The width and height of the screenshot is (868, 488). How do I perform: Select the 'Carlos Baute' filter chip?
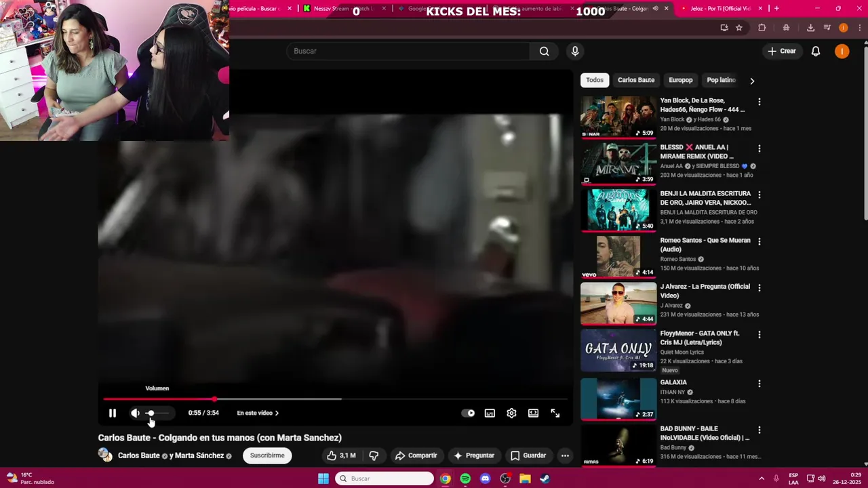point(636,80)
